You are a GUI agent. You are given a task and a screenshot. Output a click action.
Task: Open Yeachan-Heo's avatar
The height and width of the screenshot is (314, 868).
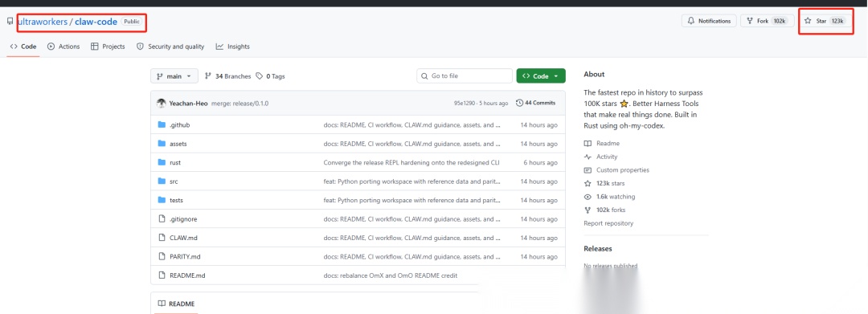point(161,104)
